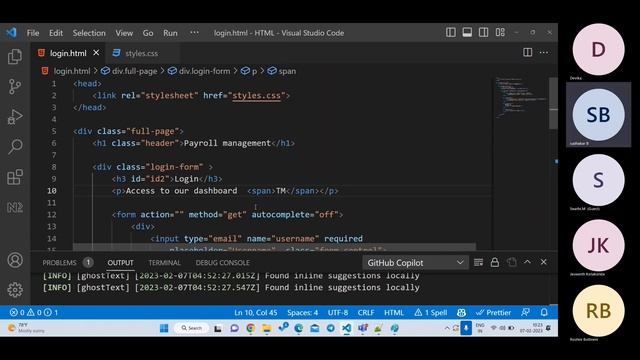Click the Copilot status bar icon
640x360 pixels.
click(x=461, y=313)
